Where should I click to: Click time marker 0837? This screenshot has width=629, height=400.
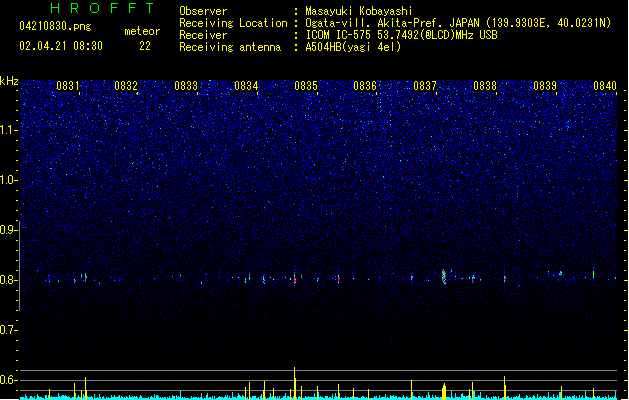click(x=425, y=86)
